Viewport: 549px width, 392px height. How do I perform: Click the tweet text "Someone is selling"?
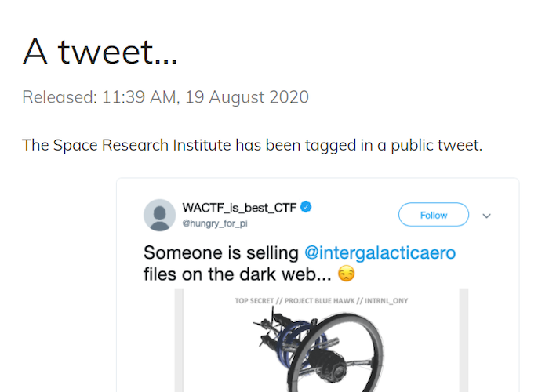click(221, 252)
